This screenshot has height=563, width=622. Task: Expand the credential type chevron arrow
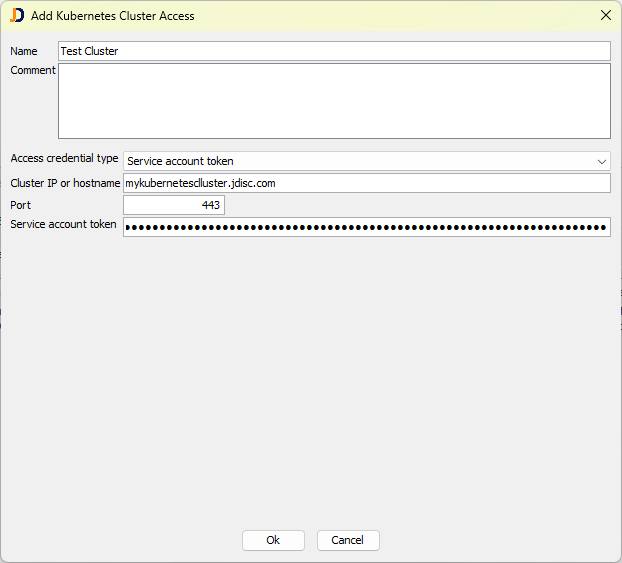(601, 161)
